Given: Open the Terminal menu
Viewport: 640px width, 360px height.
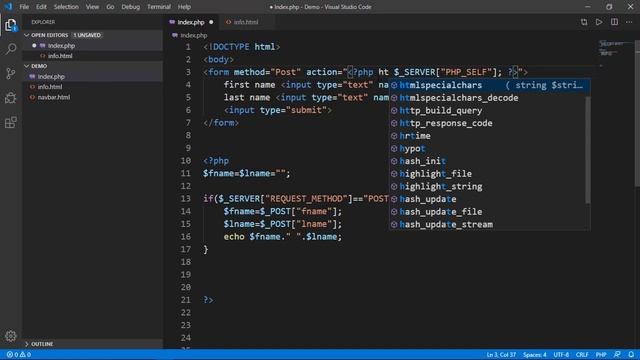Looking at the screenshot, I should tap(159, 7).
